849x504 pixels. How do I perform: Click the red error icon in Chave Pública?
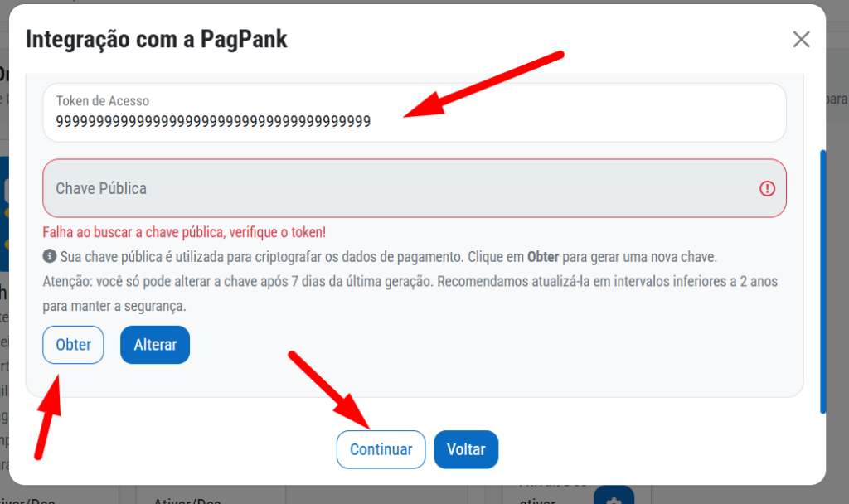767,188
